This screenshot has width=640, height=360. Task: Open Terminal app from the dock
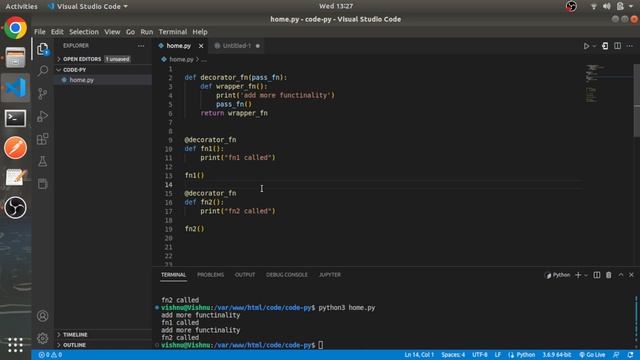click(16, 118)
